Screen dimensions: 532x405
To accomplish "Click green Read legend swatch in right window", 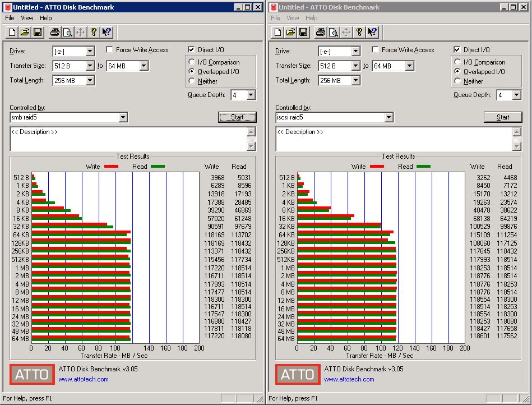I will (423, 167).
